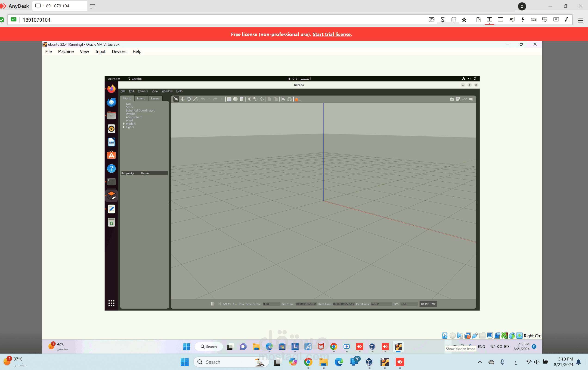
Task: Toggle snap mode magnet icon
Action: [x=289, y=99]
